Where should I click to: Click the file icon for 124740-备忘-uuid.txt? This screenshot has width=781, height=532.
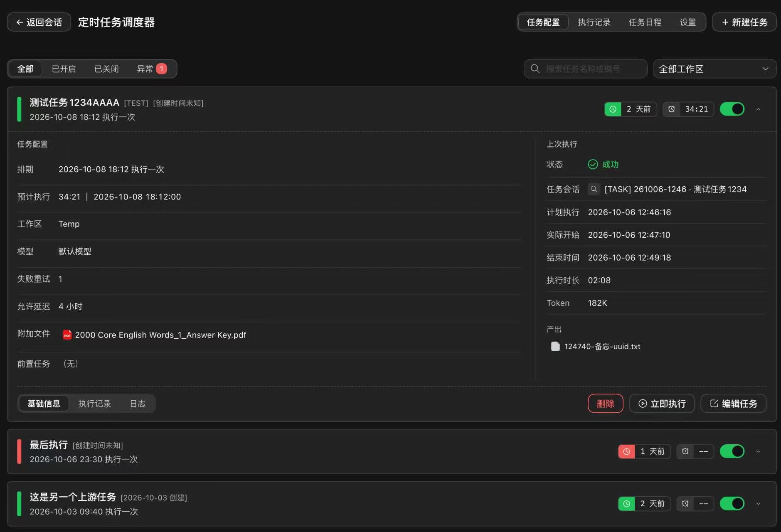(555, 347)
